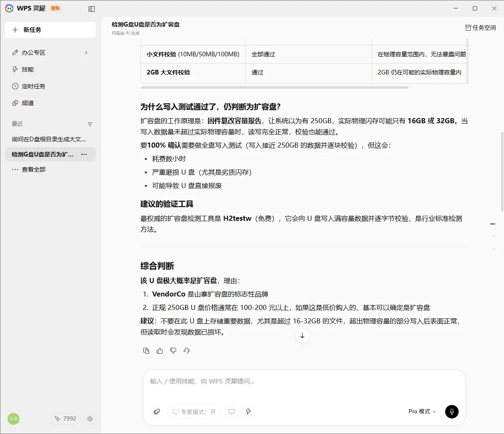Click the green user avatar
The image size is (504, 434).
(13, 418)
